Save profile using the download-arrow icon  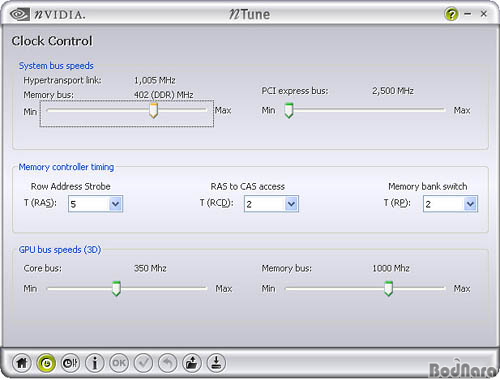click(216, 363)
